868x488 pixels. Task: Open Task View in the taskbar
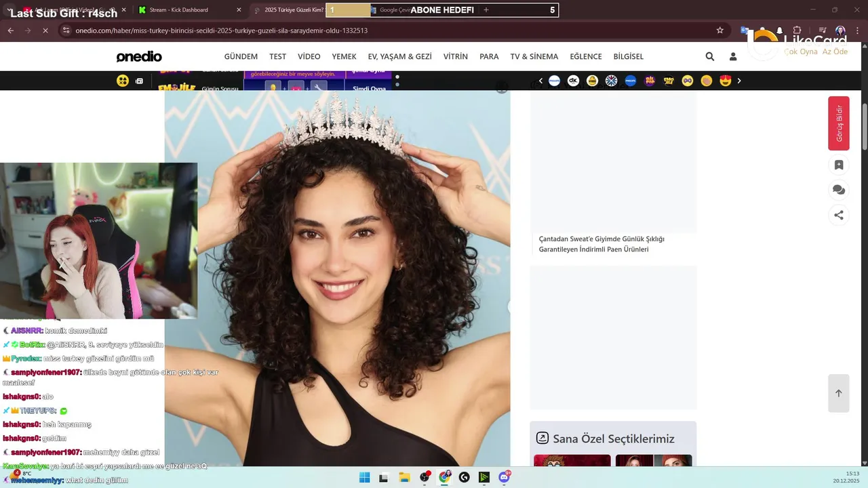384,477
